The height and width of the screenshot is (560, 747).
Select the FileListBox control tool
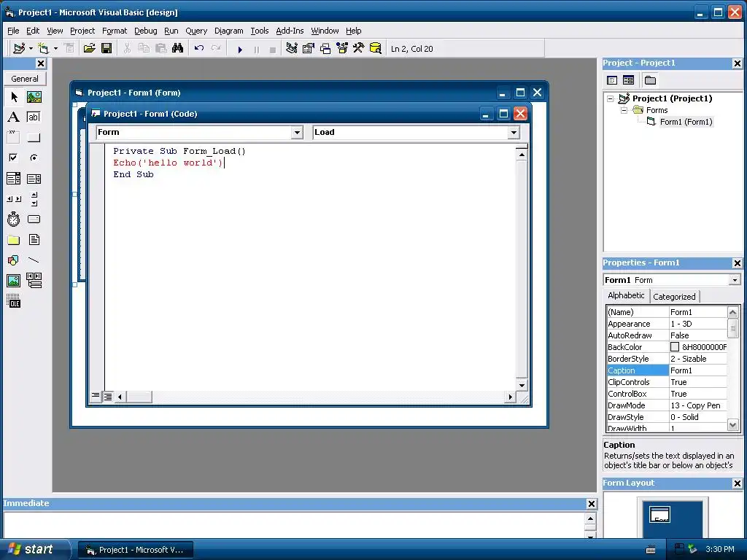(34, 239)
